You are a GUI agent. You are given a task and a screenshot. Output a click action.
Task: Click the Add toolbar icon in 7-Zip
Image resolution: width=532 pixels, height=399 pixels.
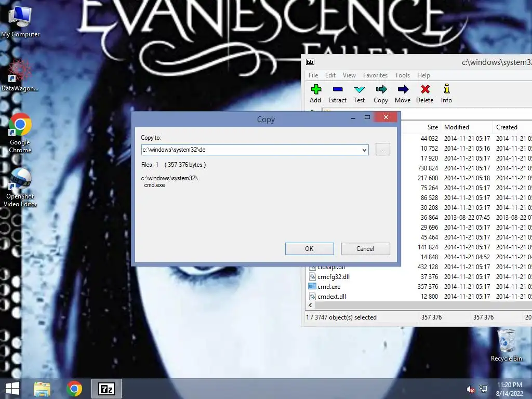315,94
